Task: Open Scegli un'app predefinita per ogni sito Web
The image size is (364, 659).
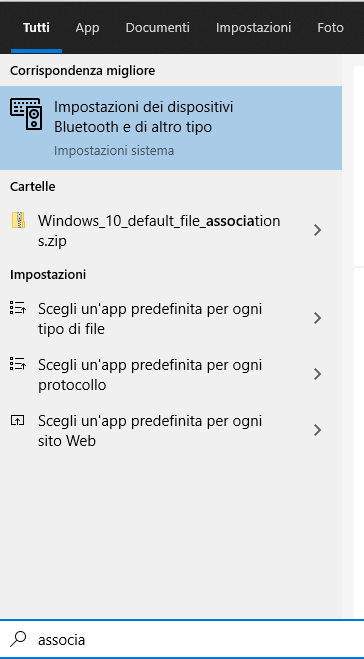Action: click(171, 430)
